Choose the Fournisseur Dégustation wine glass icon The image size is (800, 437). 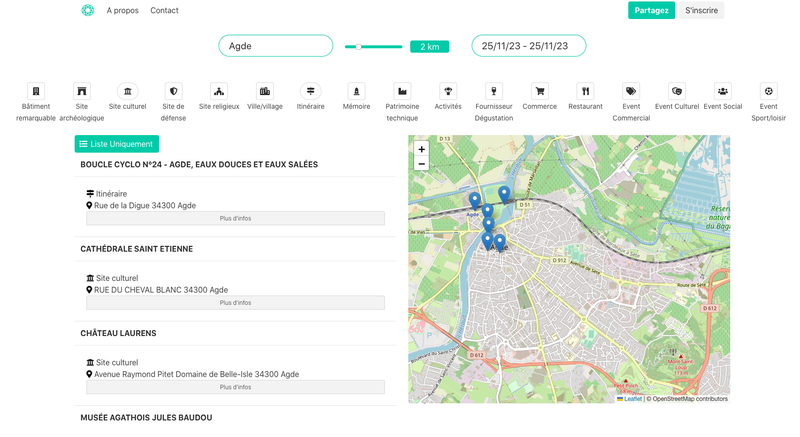[x=494, y=91]
